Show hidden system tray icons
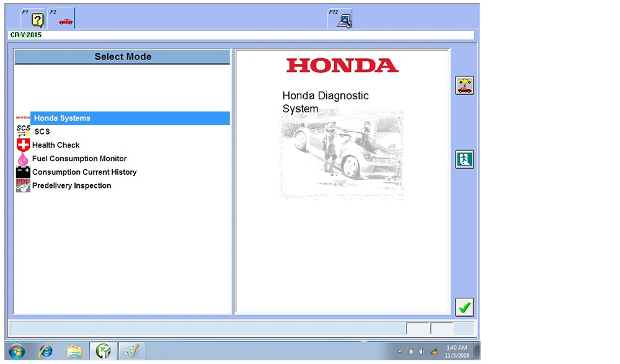Image resolution: width=620 pixels, height=364 pixels. [x=400, y=352]
